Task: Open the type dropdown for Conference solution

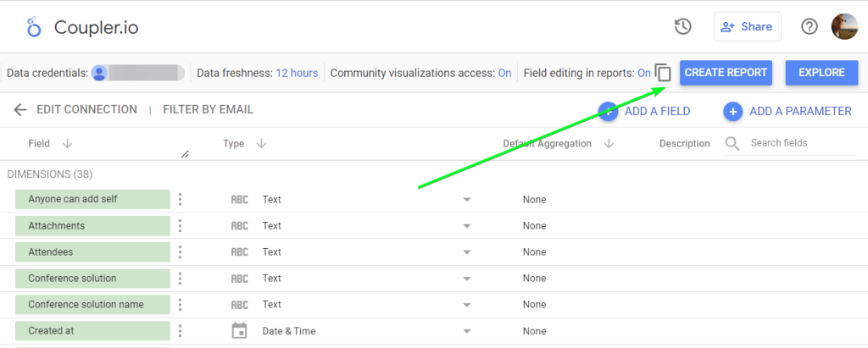Action: 467,279
